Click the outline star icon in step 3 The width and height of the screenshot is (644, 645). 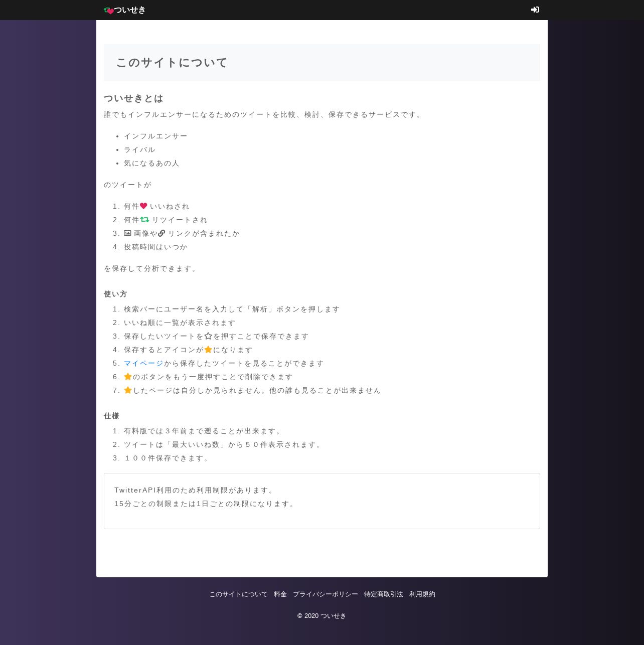pyautogui.click(x=208, y=336)
